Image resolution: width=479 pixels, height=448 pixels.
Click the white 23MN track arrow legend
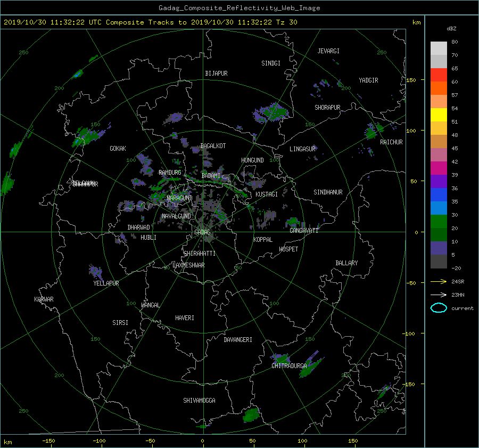[439, 295]
